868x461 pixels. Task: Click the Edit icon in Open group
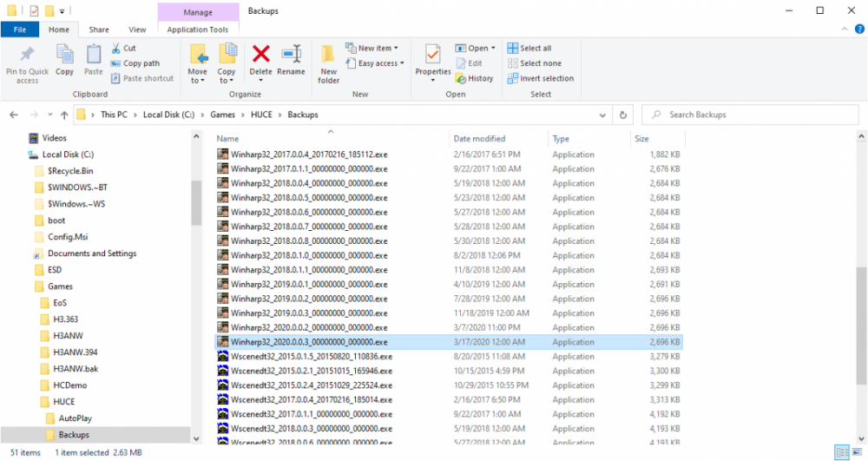coord(461,63)
